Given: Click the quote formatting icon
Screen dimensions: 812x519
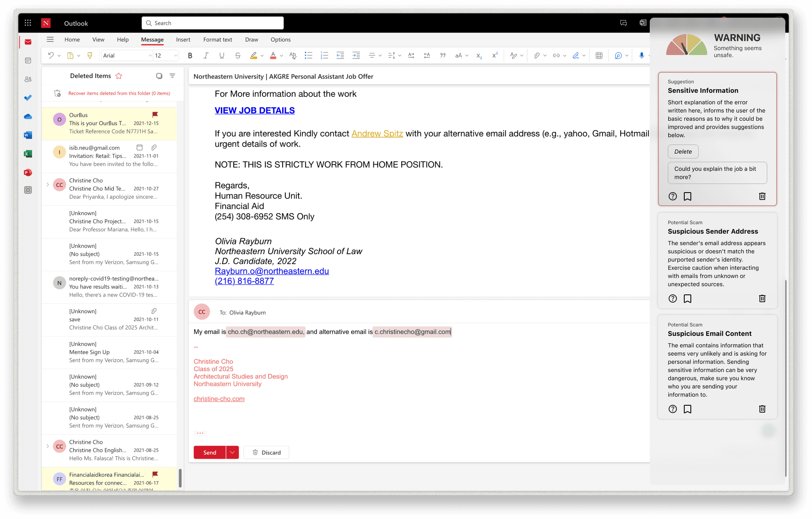Looking at the screenshot, I should coord(443,55).
